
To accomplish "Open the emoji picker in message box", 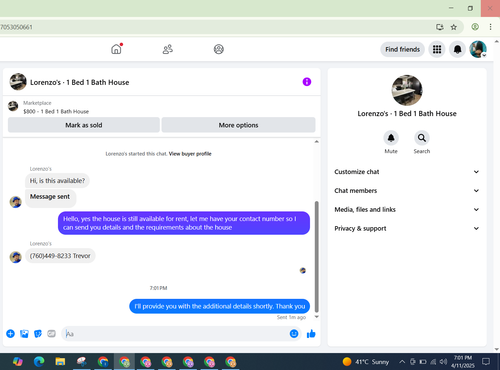I will click(x=294, y=334).
